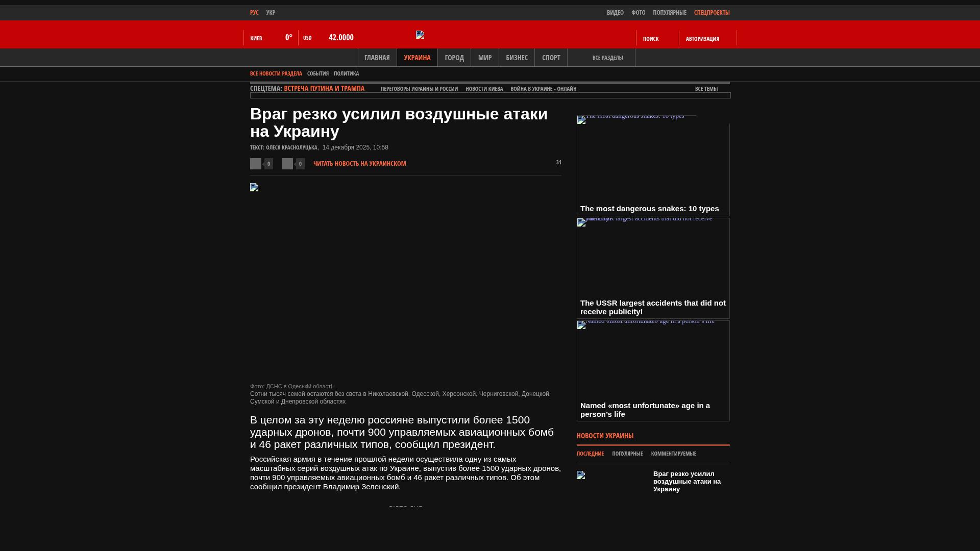Image resolution: width=980 pixels, height=551 pixels.
Task: Open the USSR largest accidents thumbnail image
Action: point(581,222)
